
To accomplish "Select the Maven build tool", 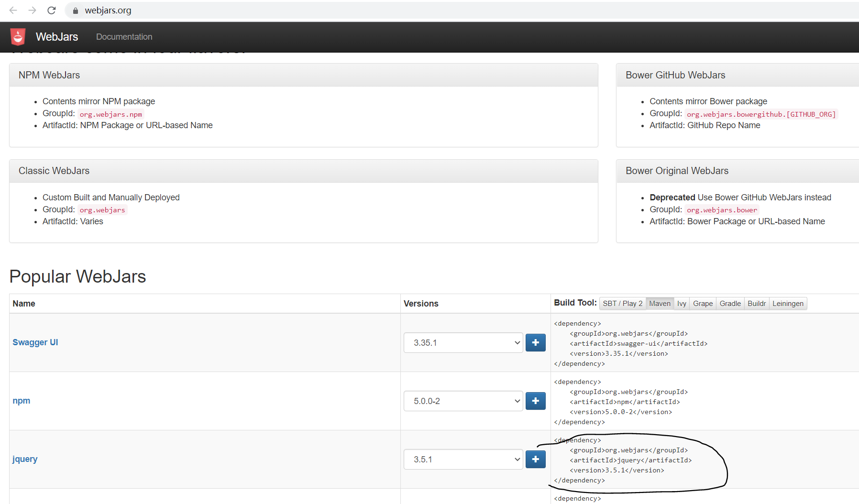I will tap(660, 304).
